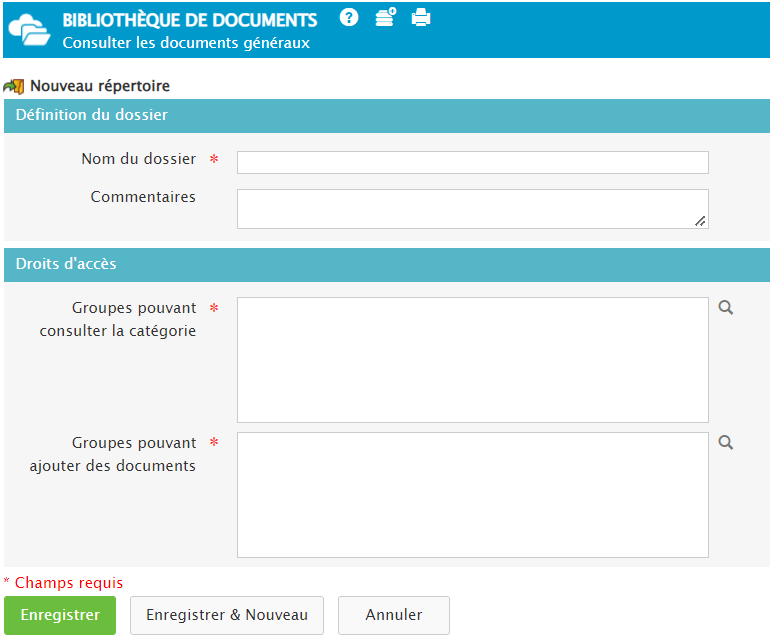Open group search for ajouter des documents

[726, 443]
